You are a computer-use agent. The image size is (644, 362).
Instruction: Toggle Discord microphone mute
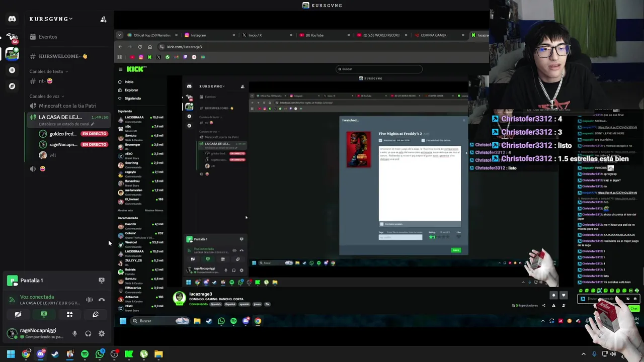(x=74, y=333)
